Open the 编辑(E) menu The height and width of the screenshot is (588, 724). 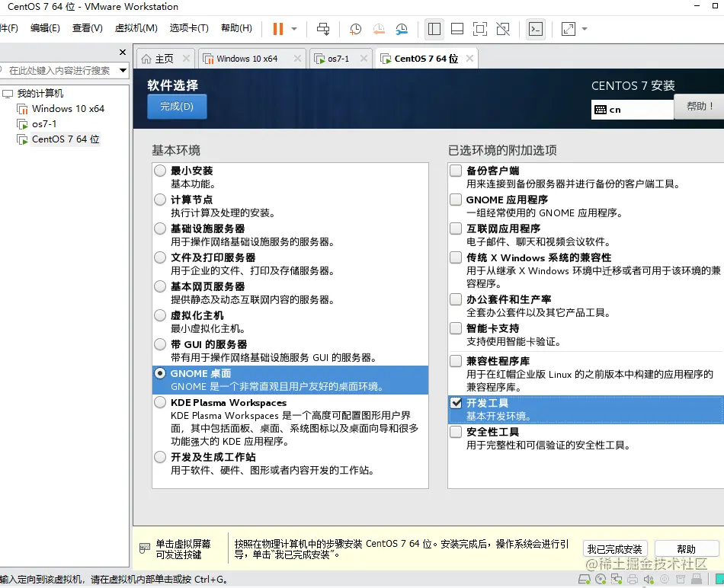(x=45, y=28)
